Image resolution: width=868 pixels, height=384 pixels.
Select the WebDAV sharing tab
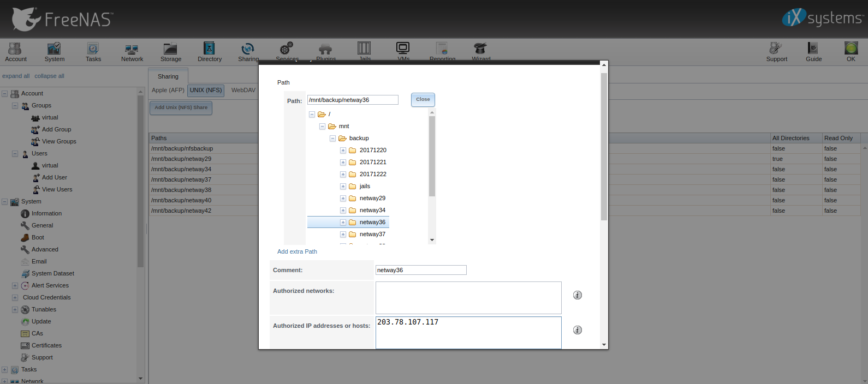click(x=243, y=90)
